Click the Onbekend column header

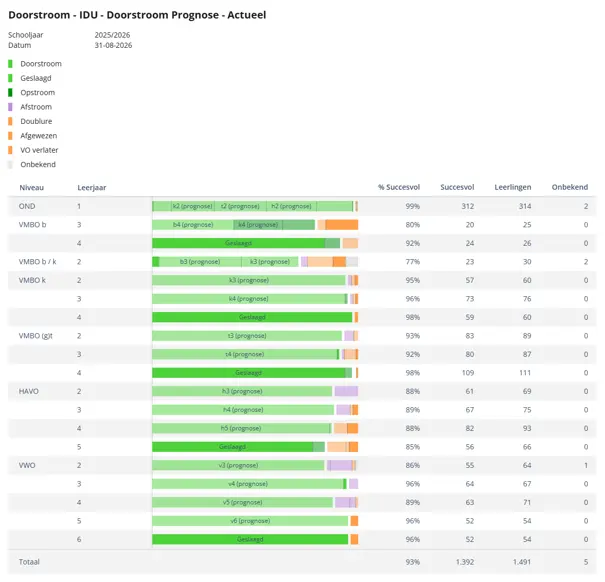click(570, 187)
